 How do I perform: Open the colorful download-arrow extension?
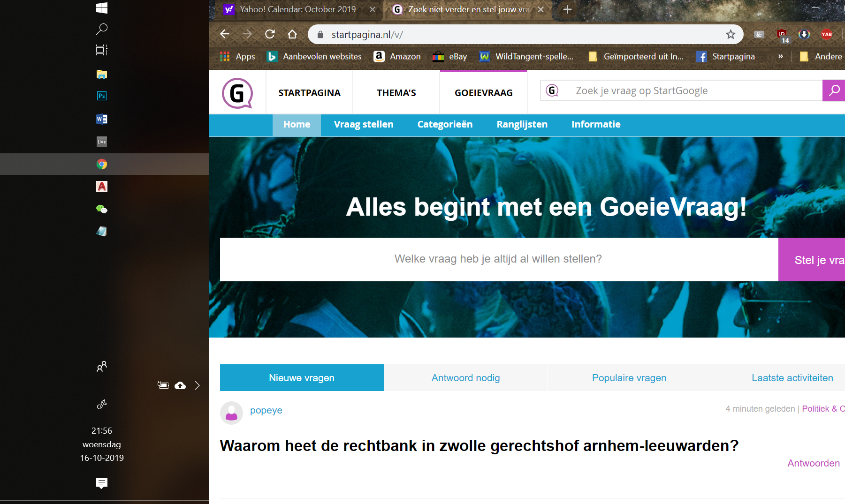804,34
